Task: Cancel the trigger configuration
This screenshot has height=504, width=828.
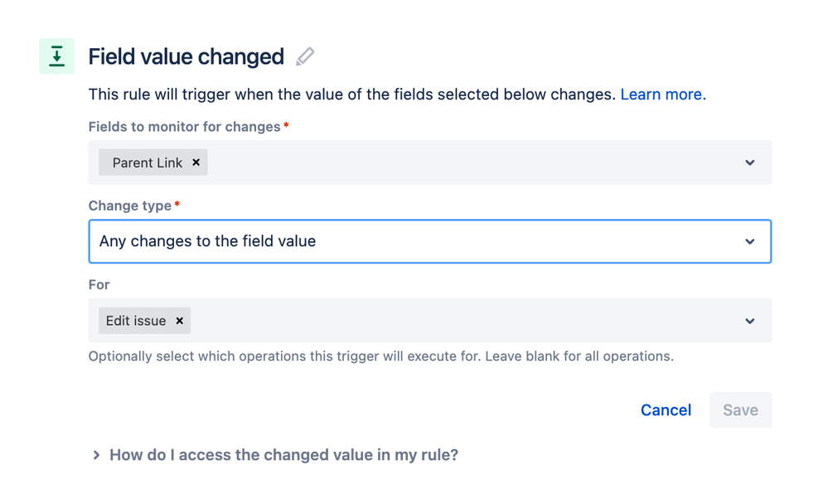Action: point(666,410)
